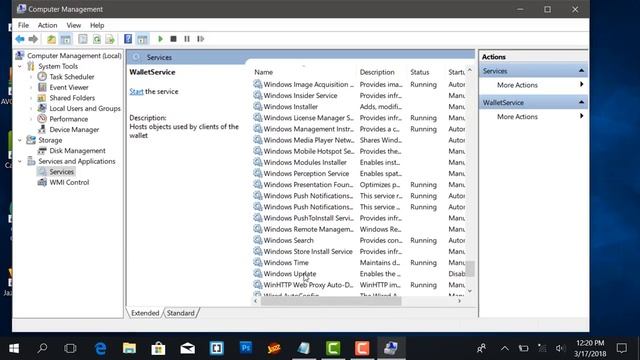Open the File menu
Viewport: 640px width, 360px height.
[23, 25]
